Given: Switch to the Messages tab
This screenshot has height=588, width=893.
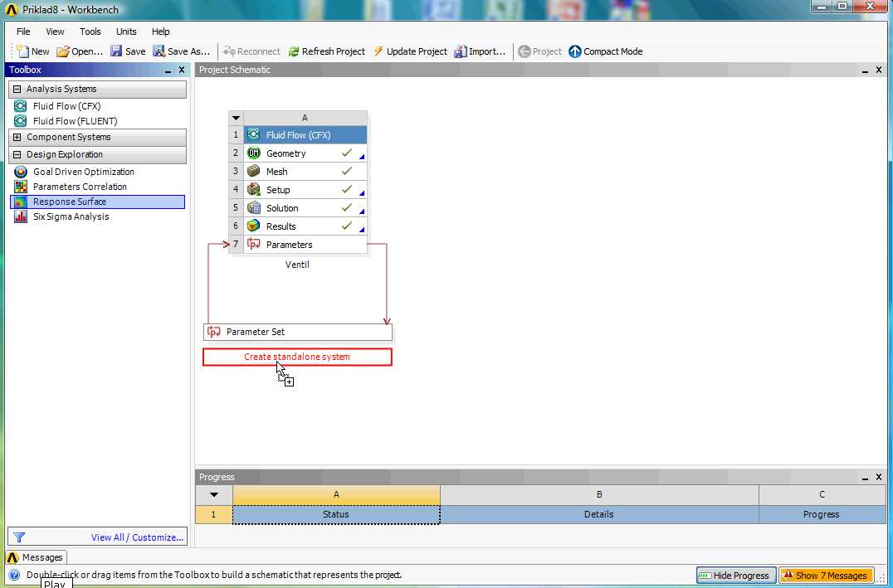Looking at the screenshot, I should click(x=36, y=557).
